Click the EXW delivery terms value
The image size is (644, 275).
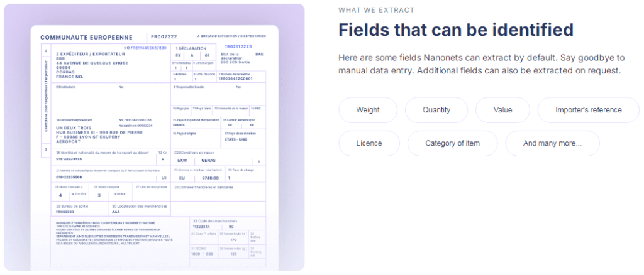(183, 160)
